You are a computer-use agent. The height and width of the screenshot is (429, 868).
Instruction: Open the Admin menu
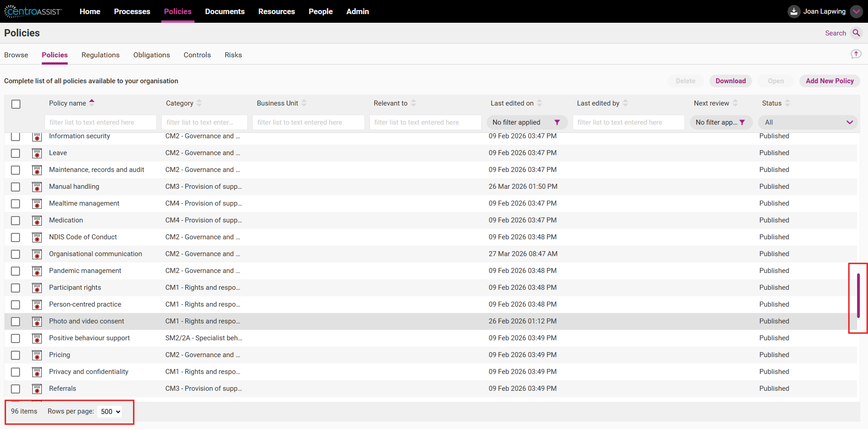coord(358,11)
